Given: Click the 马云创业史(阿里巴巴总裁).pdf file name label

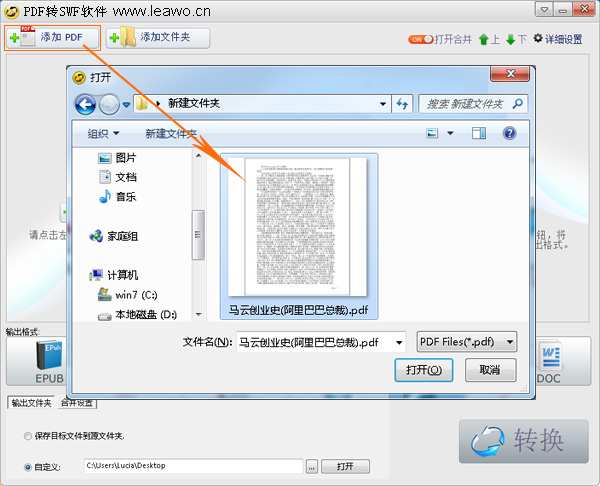Looking at the screenshot, I should [x=298, y=310].
